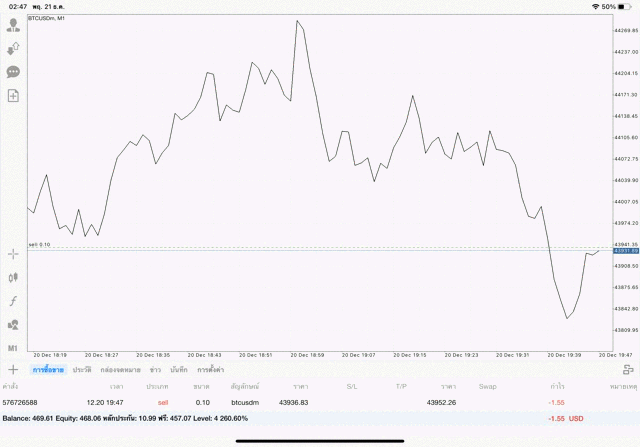Viewport: 640px width, 447px height.
Task: Tap the quotes up/down arrows icon
Action: tap(13, 48)
